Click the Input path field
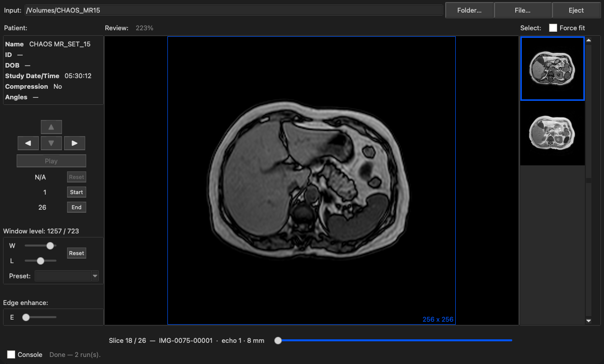Image resolution: width=604 pixels, height=364 pixels. pyautogui.click(x=234, y=11)
